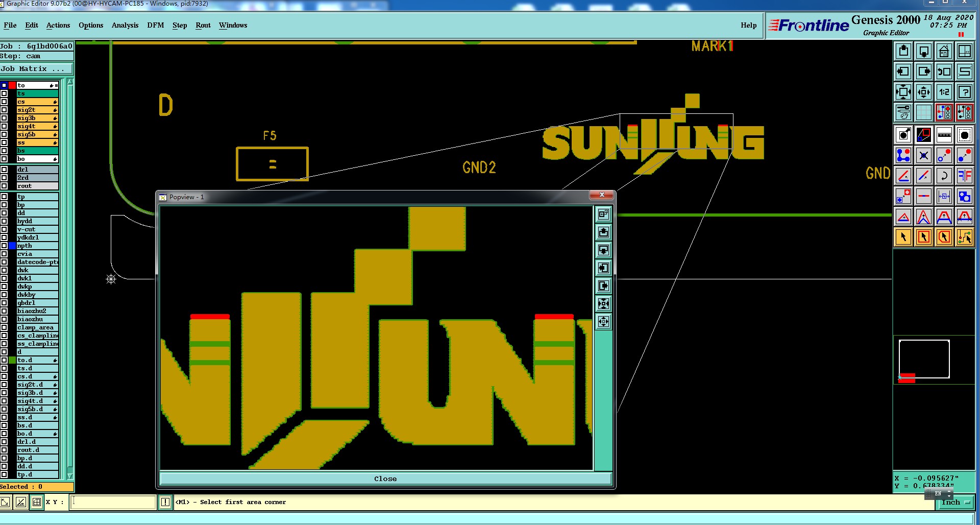Open the wrench tools settings icon
Screen dimensions: 980x525
coord(903,112)
